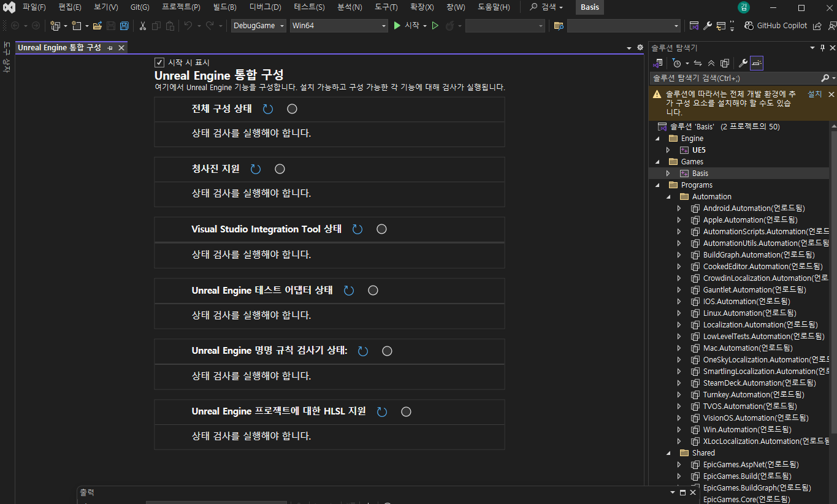Open the 검색 search box in title bar
The image size is (837, 504).
coord(546,7)
